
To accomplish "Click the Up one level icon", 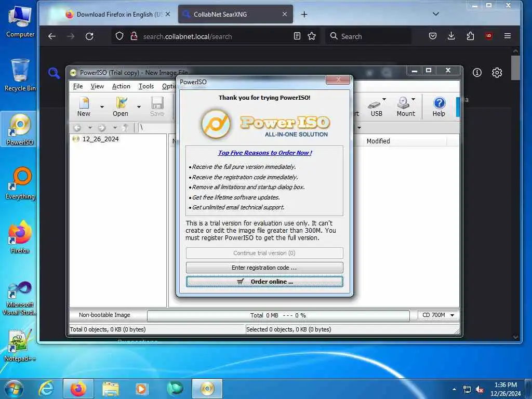I will 126,128.
